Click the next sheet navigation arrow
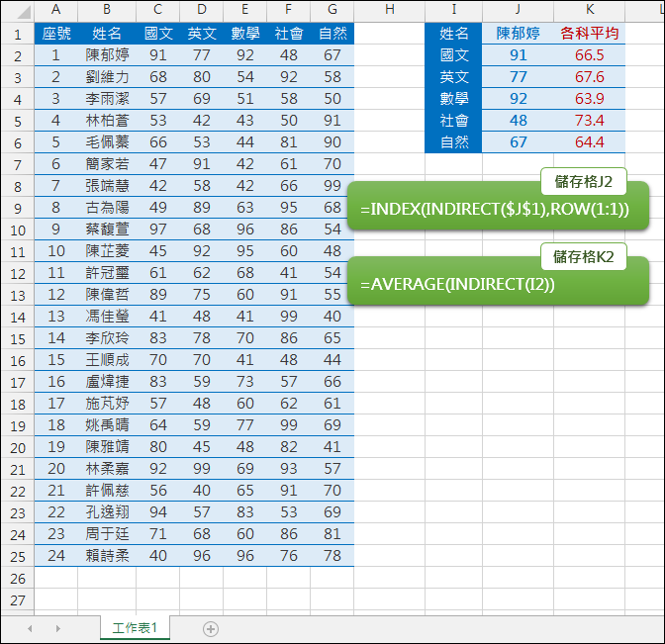The height and width of the screenshot is (644, 665). (58, 629)
